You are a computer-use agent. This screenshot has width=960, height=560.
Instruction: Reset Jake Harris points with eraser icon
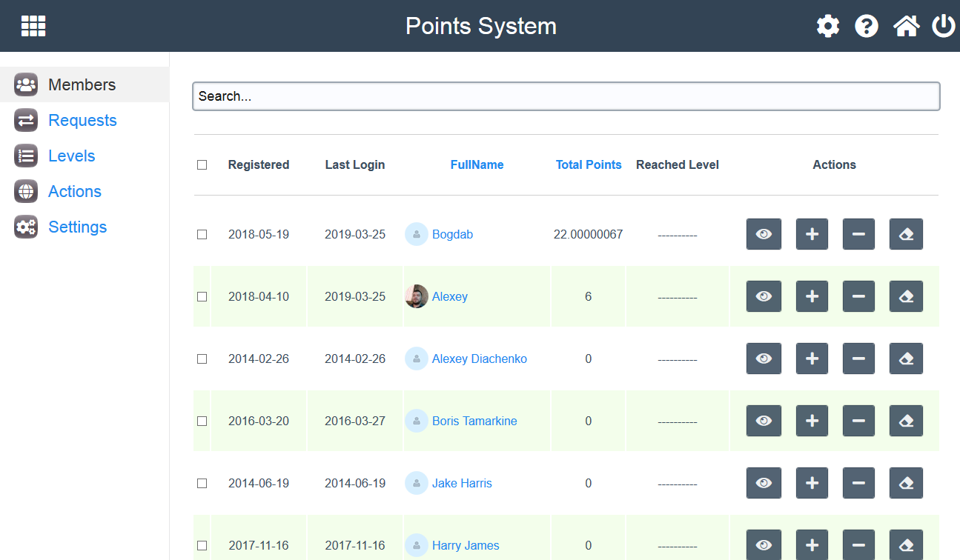(906, 483)
